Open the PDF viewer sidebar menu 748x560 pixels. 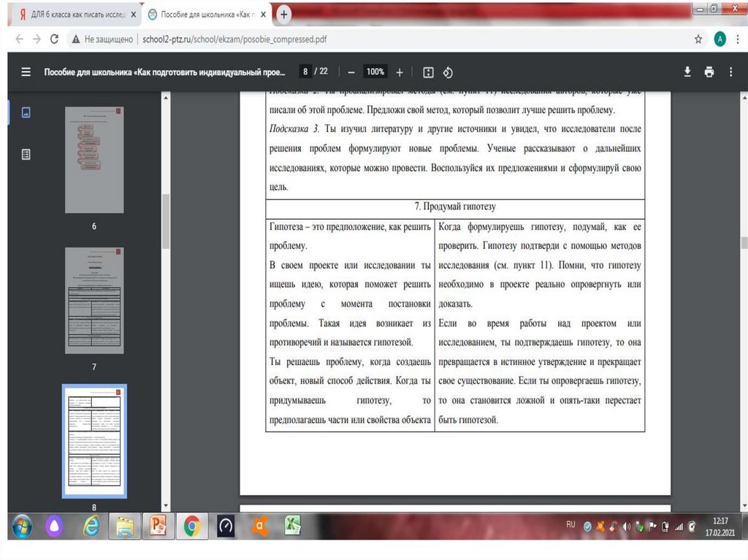26,72
